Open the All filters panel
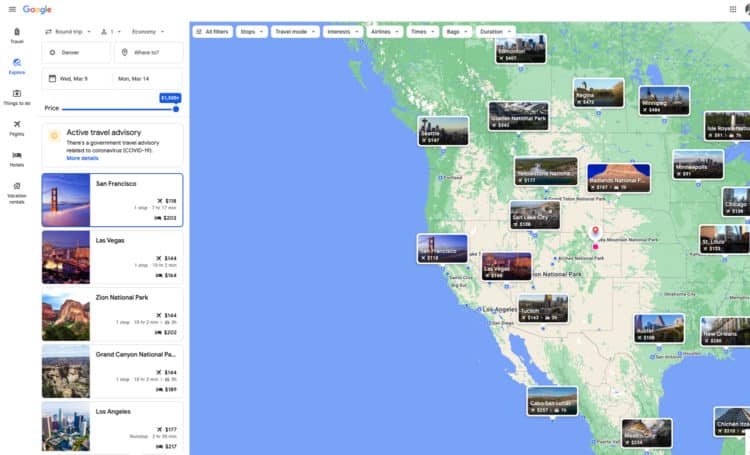Screen dimensions: 750x455 coord(212,32)
